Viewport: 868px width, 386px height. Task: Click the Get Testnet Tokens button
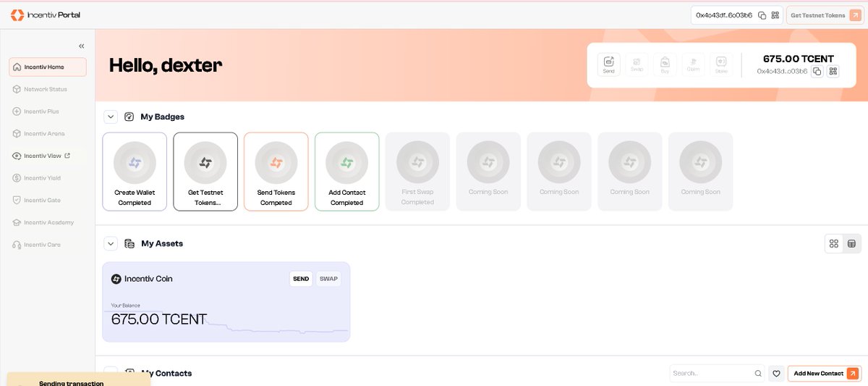click(x=824, y=15)
